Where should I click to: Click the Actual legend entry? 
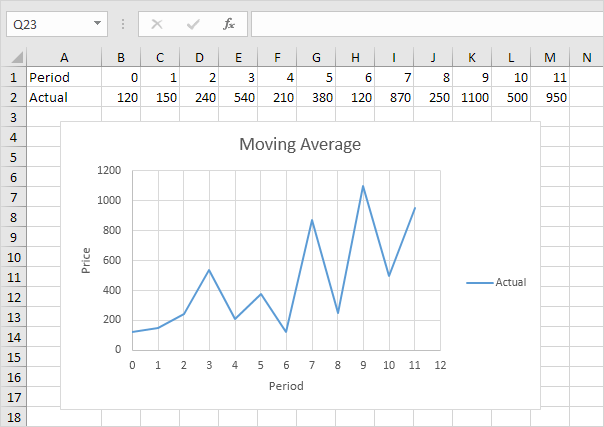510,283
